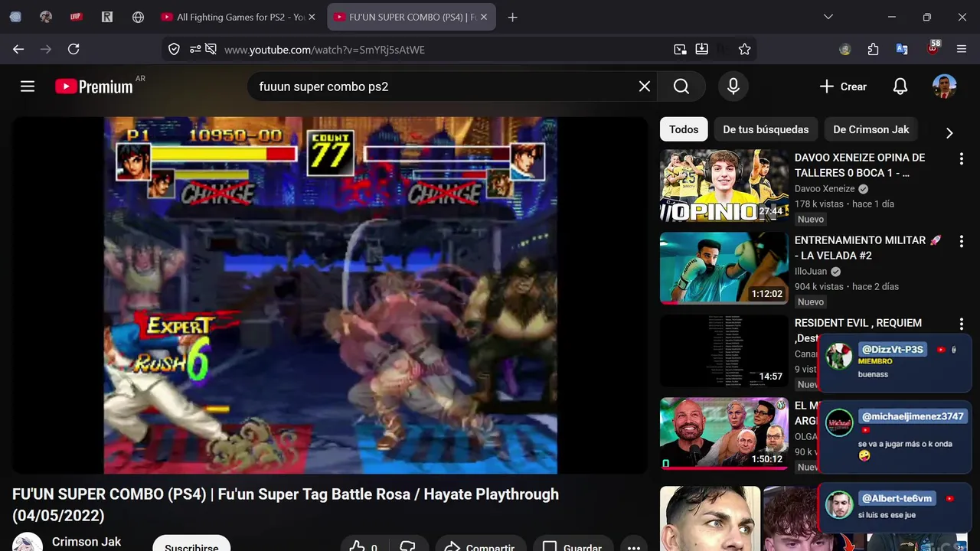This screenshot has width=980, height=551.
Task: Click the @Albert-te6vm chat username
Action: click(897, 498)
